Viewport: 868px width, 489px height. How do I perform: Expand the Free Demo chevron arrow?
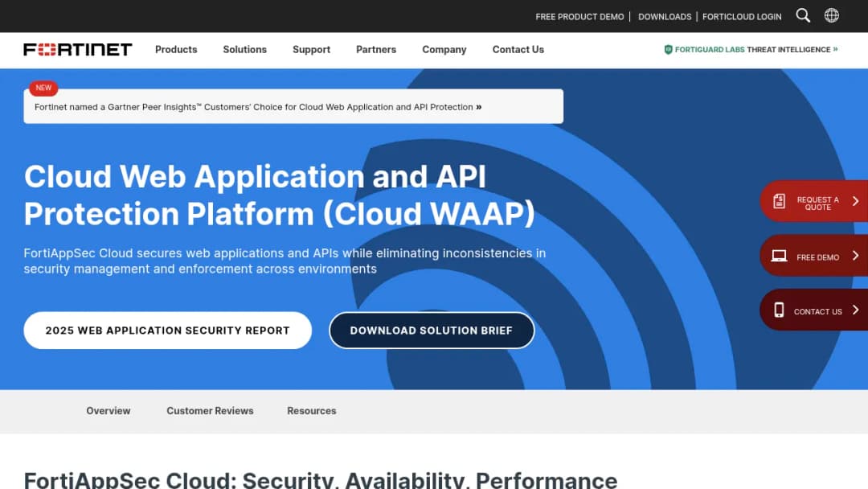(855, 255)
